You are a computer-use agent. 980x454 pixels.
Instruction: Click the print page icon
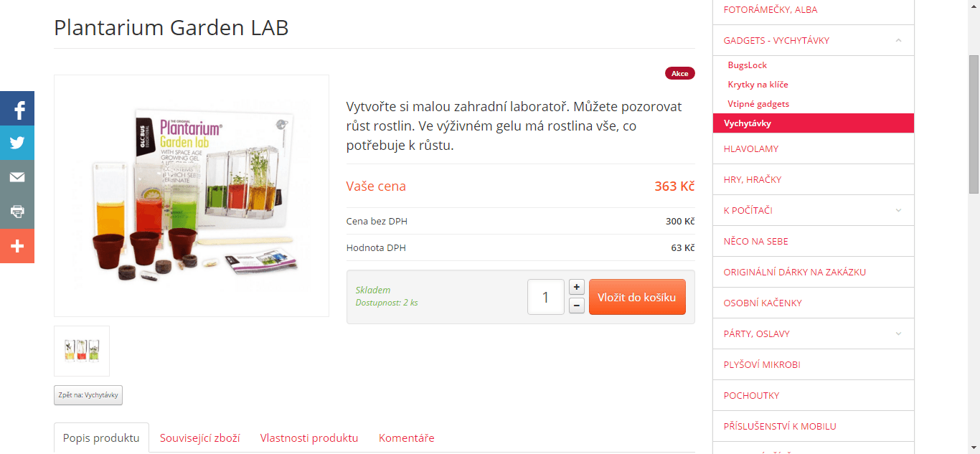(x=17, y=212)
